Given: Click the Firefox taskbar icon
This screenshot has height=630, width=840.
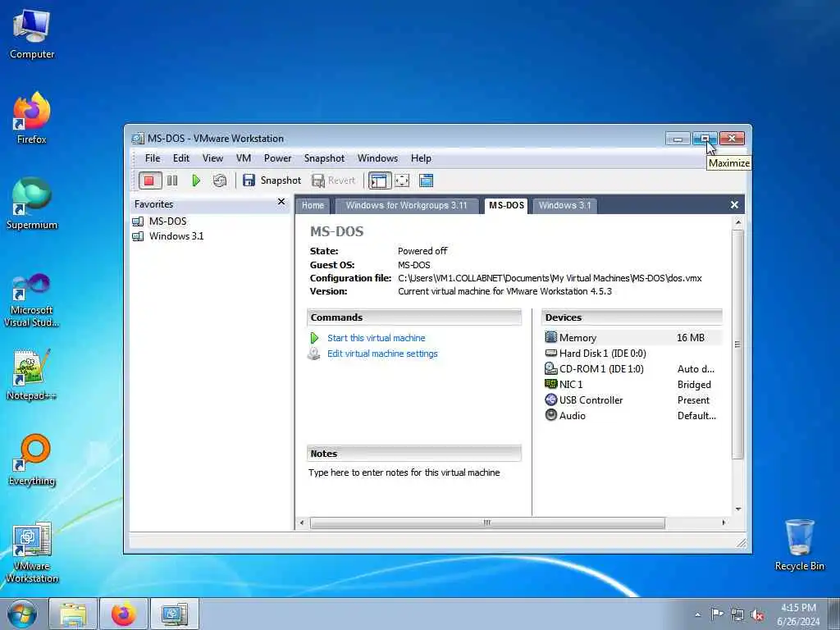Looking at the screenshot, I should [x=124, y=614].
